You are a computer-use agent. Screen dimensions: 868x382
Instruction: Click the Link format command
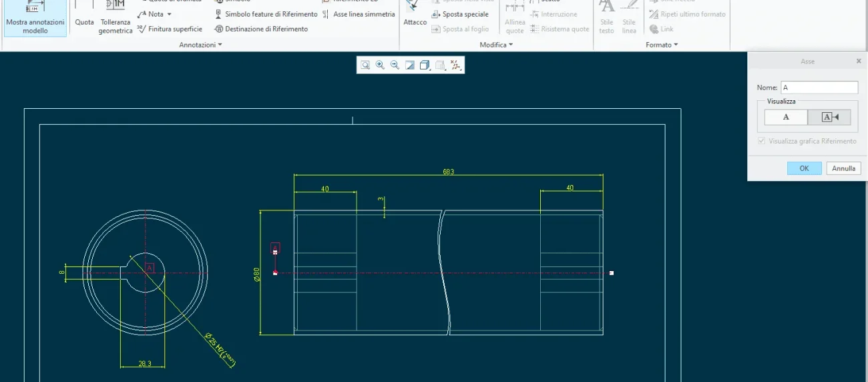[x=661, y=29]
